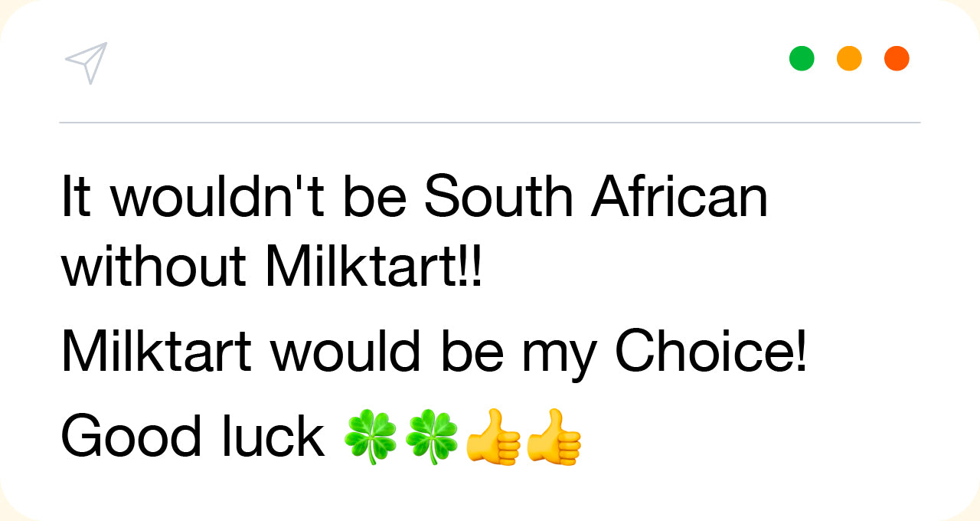Click the last thumbs up emoji

coord(554,437)
